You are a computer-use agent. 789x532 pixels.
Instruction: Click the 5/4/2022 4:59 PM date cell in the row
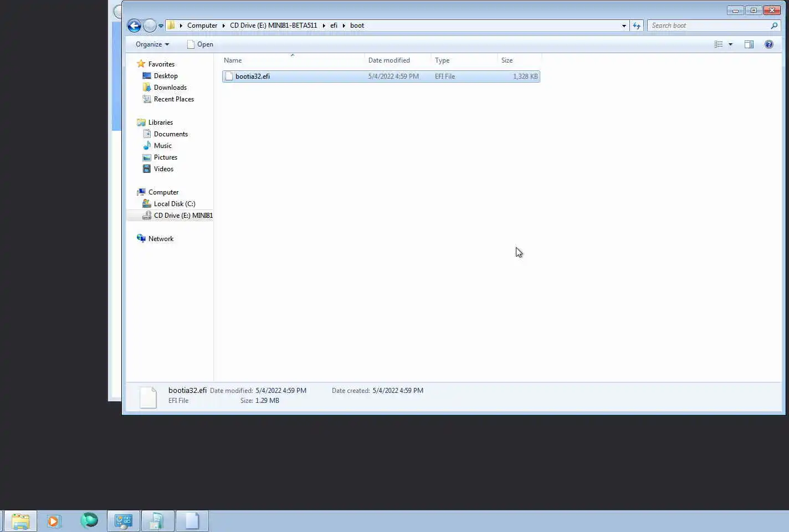tap(393, 76)
